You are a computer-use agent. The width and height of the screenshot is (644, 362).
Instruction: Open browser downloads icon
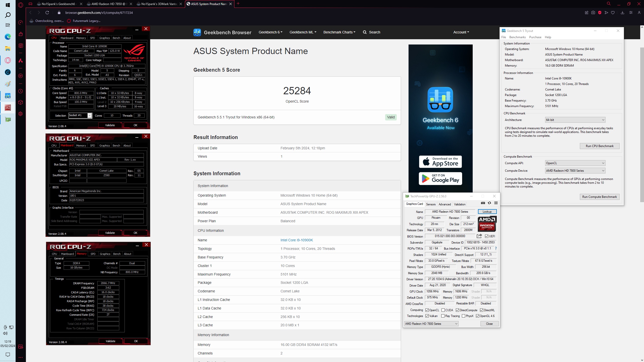(x=622, y=13)
